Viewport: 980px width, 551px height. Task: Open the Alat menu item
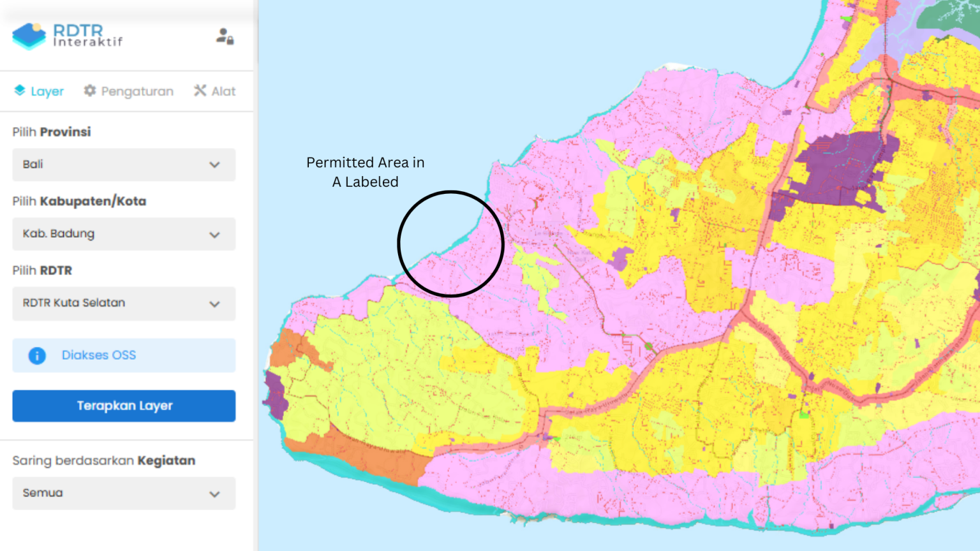pyautogui.click(x=214, y=91)
